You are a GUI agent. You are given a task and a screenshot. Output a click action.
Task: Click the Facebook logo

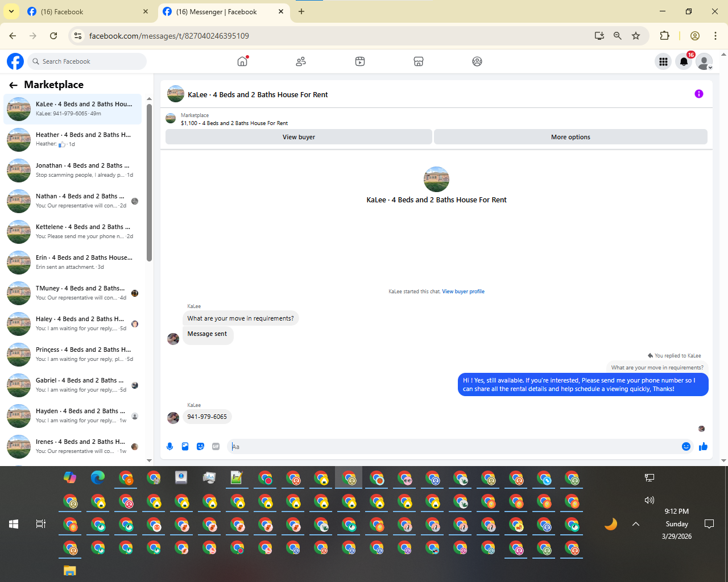[x=15, y=61]
